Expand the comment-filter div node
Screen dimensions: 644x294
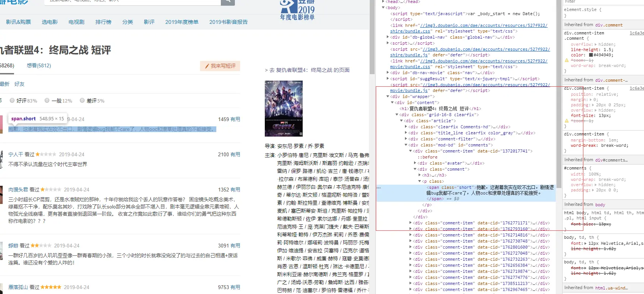tap(406, 139)
